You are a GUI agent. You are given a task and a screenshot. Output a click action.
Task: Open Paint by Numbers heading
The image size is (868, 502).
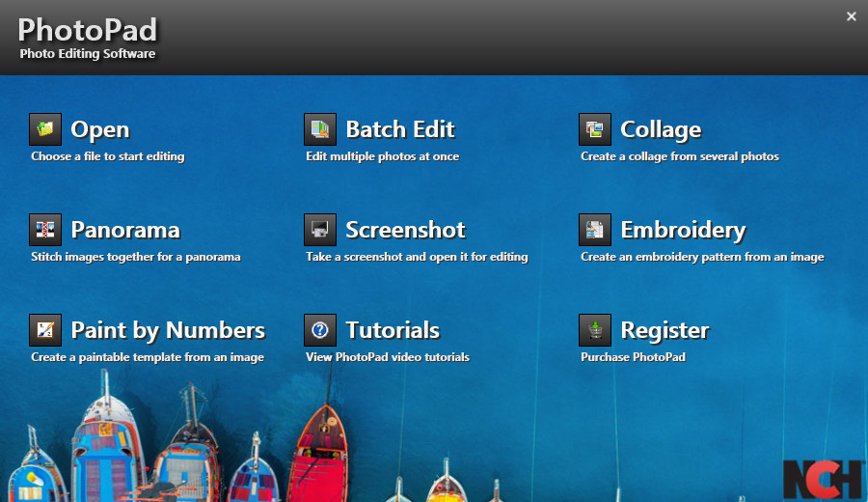point(168,330)
